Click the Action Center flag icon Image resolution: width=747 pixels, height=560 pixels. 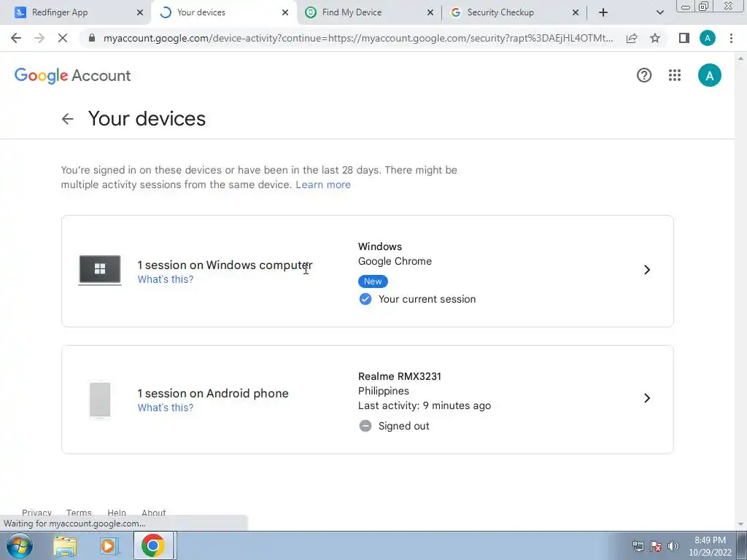tap(656, 546)
